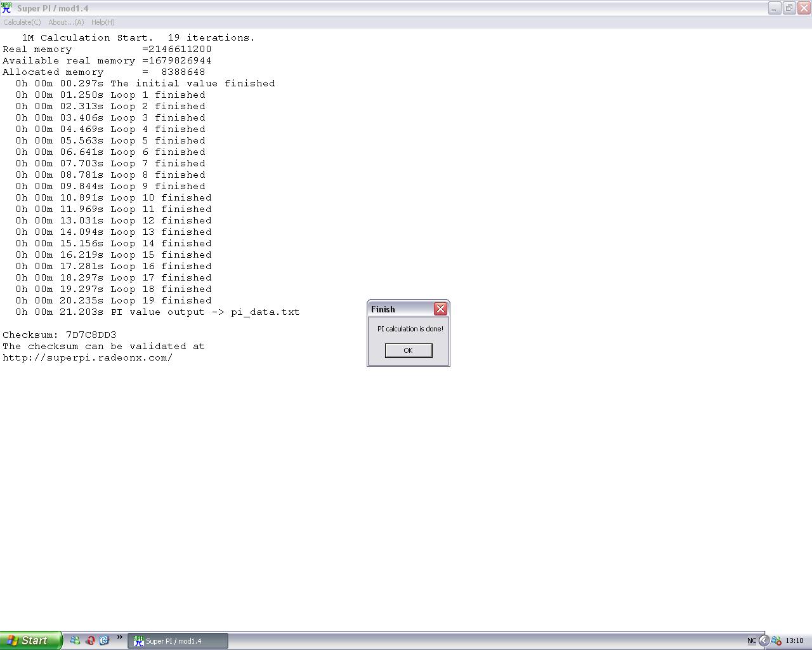Click OK in the Finish dialog
This screenshot has width=812, height=650.
tap(409, 350)
